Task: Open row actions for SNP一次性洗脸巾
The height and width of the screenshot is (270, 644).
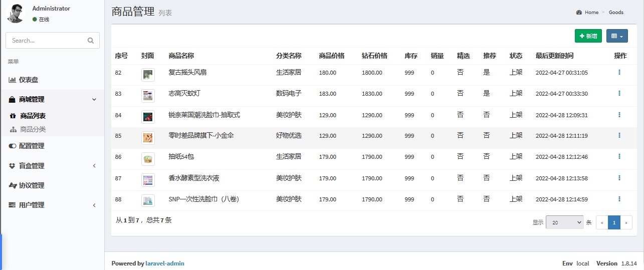Action: pyautogui.click(x=619, y=199)
